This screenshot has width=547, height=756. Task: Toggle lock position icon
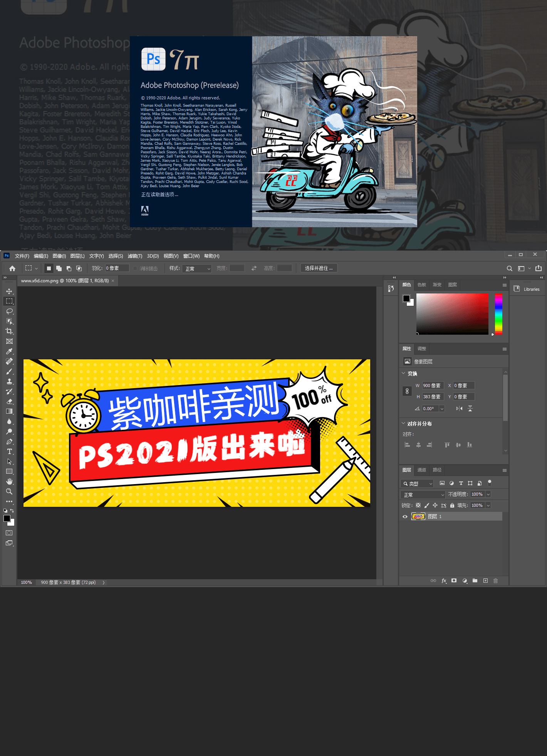(435, 505)
